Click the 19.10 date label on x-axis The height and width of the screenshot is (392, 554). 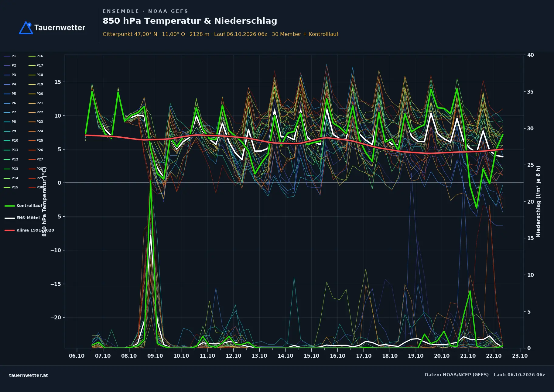[x=416, y=356]
